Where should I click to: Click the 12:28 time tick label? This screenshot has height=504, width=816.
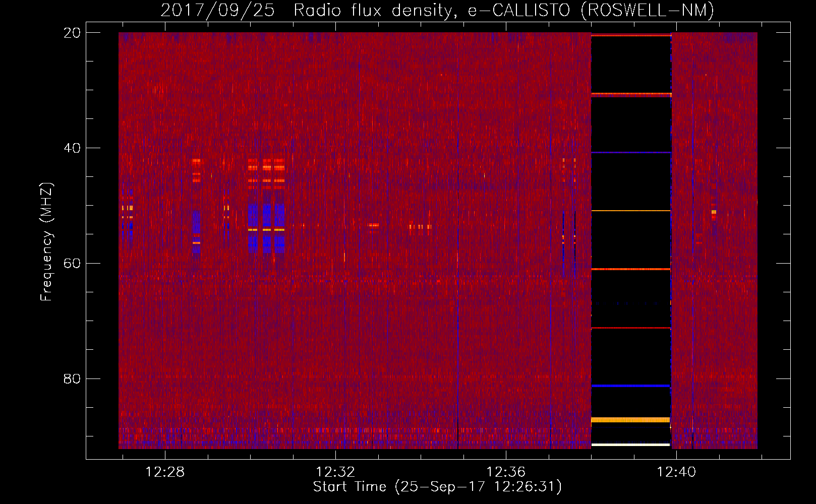click(165, 472)
